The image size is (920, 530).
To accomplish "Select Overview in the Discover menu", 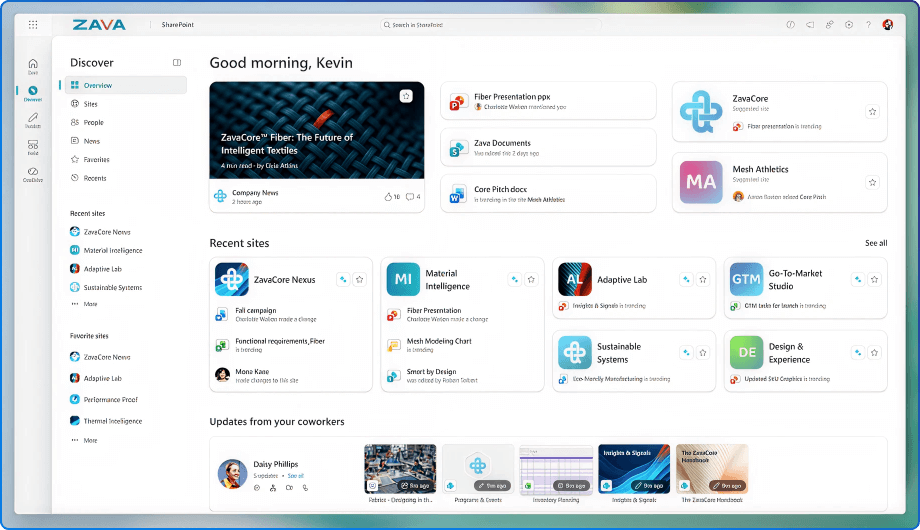I will point(126,85).
